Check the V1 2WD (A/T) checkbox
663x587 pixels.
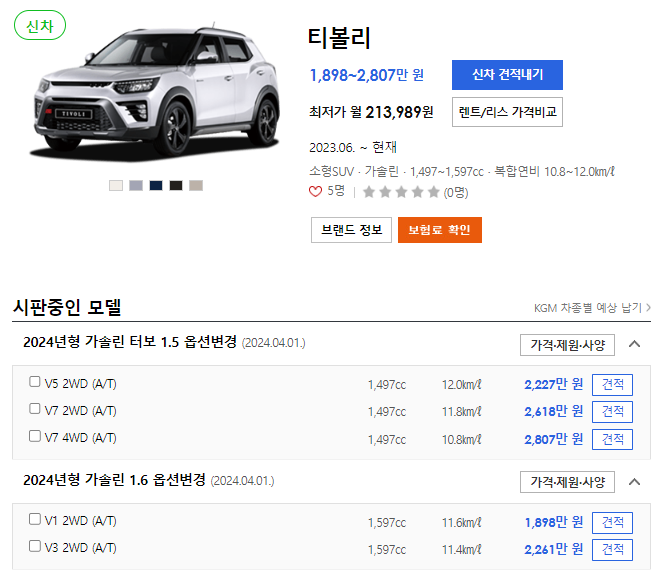point(35,519)
